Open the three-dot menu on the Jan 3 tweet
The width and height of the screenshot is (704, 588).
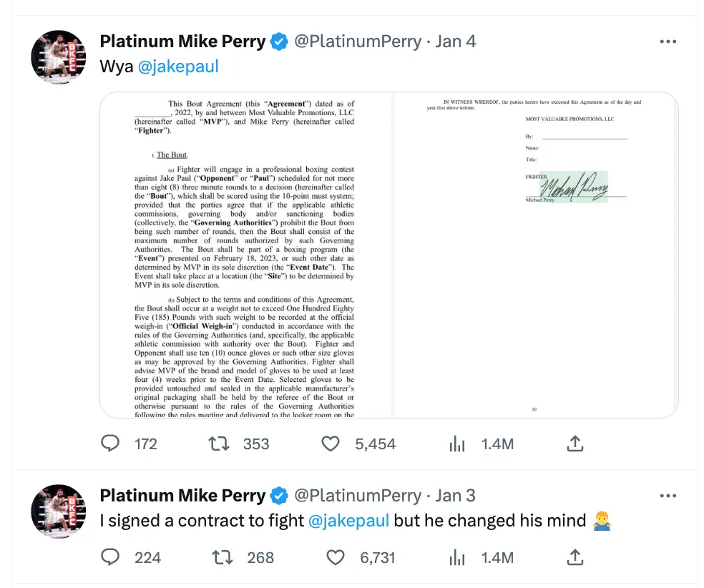pyautogui.click(x=668, y=495)
